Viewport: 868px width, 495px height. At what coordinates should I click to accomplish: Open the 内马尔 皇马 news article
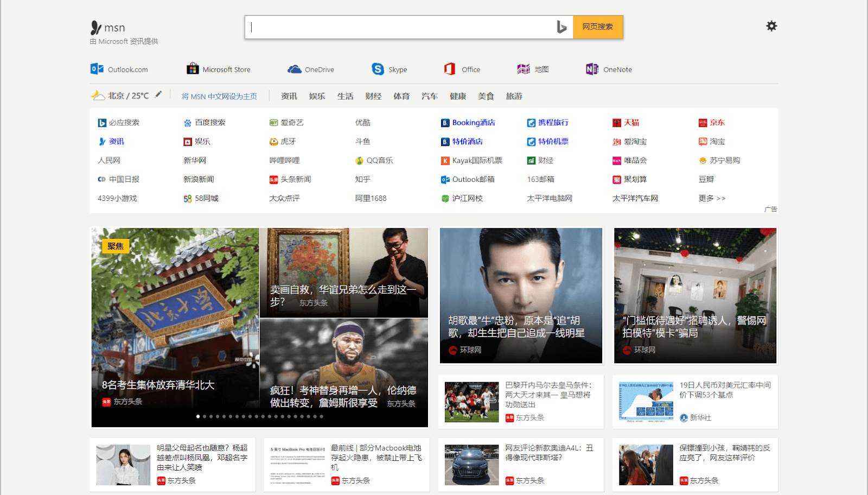(521, 402)
